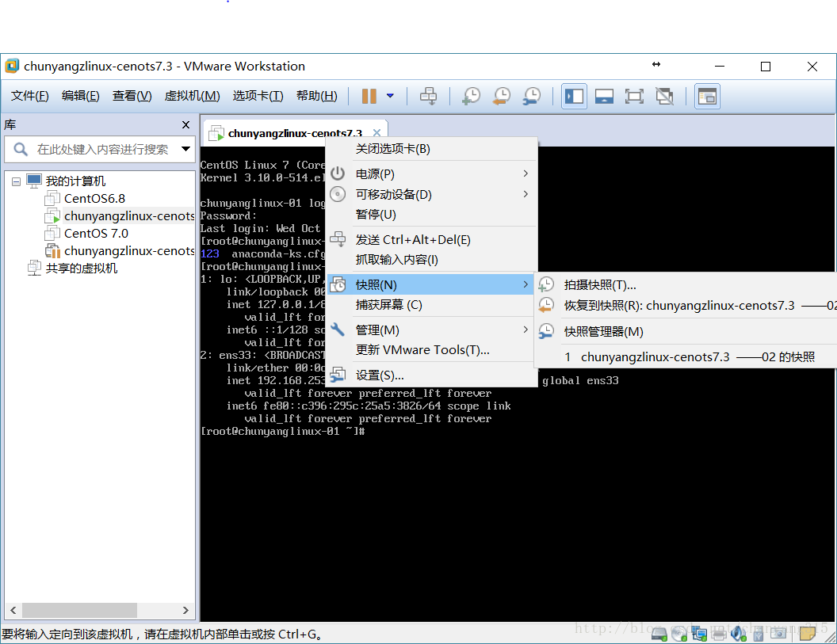Open 快照管理器(M) from snapshot submenu
837x644 pixels.
[686, 331]
